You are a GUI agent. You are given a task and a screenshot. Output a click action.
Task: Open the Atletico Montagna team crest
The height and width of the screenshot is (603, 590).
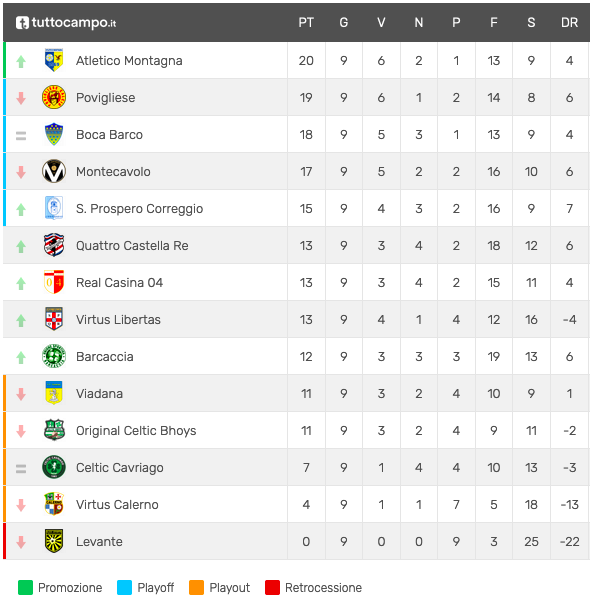tap(54, 60)
